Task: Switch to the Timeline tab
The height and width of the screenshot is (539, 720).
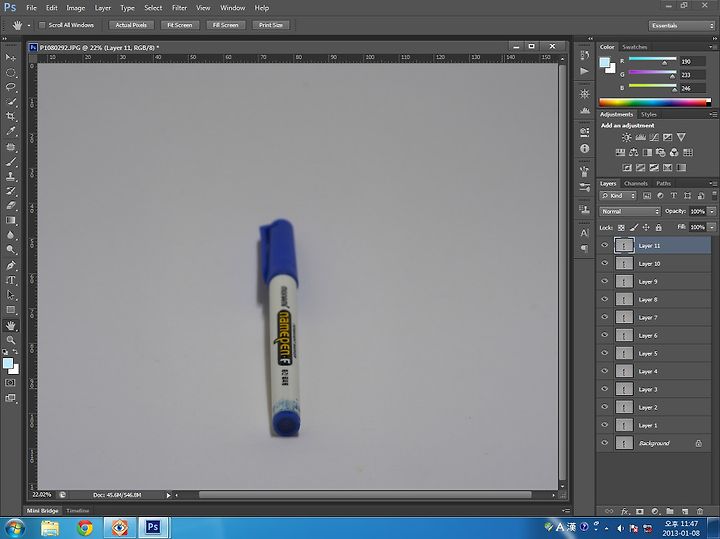Action: (78, 511)
